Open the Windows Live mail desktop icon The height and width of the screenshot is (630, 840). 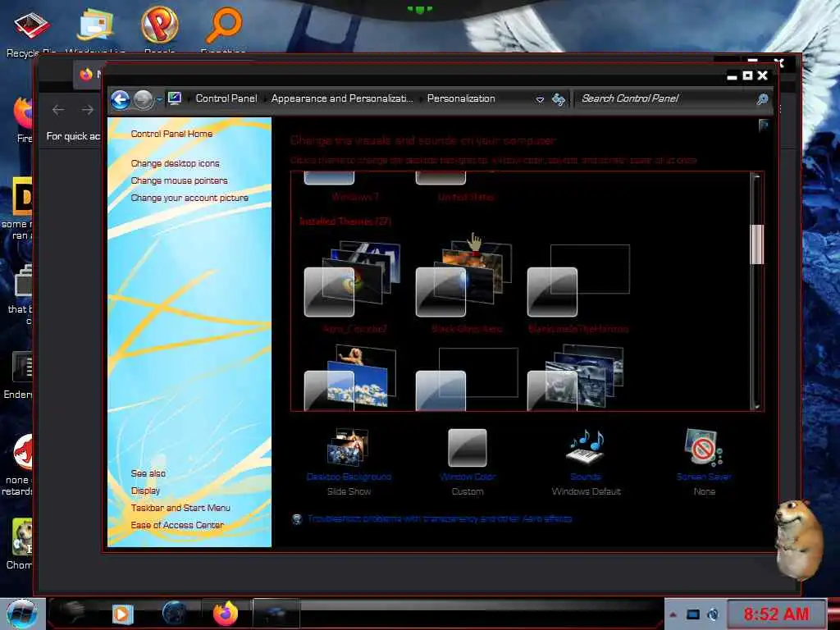[x=95, y=31]
